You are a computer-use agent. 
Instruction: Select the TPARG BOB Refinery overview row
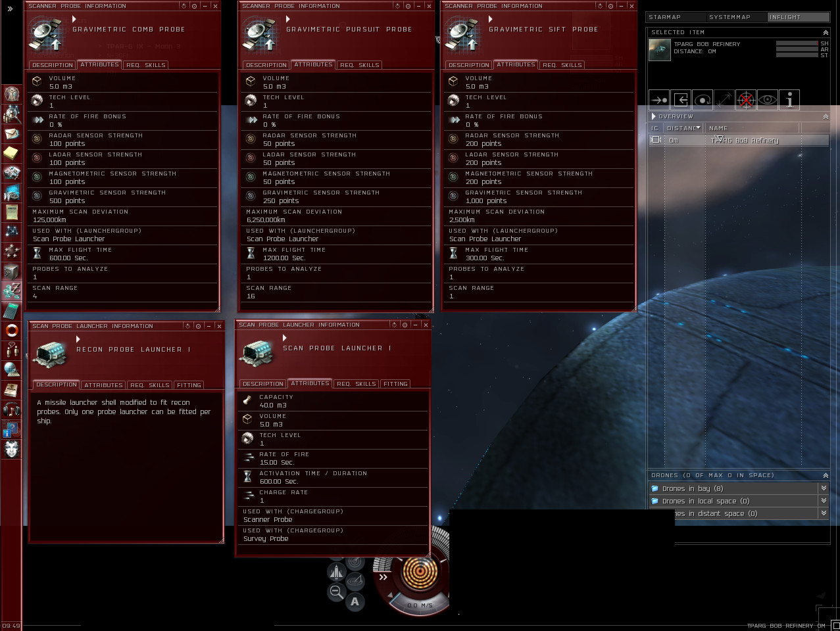(x=738, y=140)
